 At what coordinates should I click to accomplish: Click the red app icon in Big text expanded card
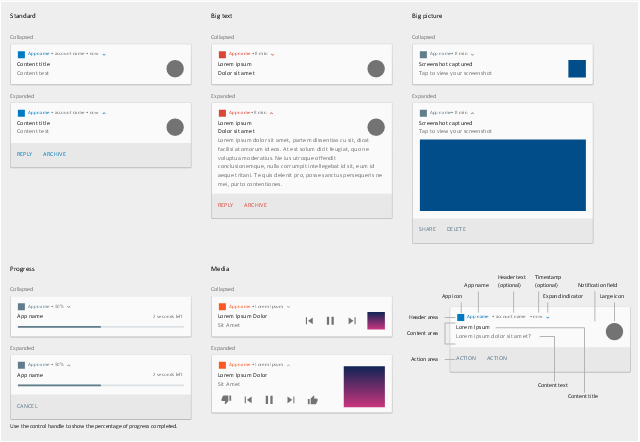[222, 113]
